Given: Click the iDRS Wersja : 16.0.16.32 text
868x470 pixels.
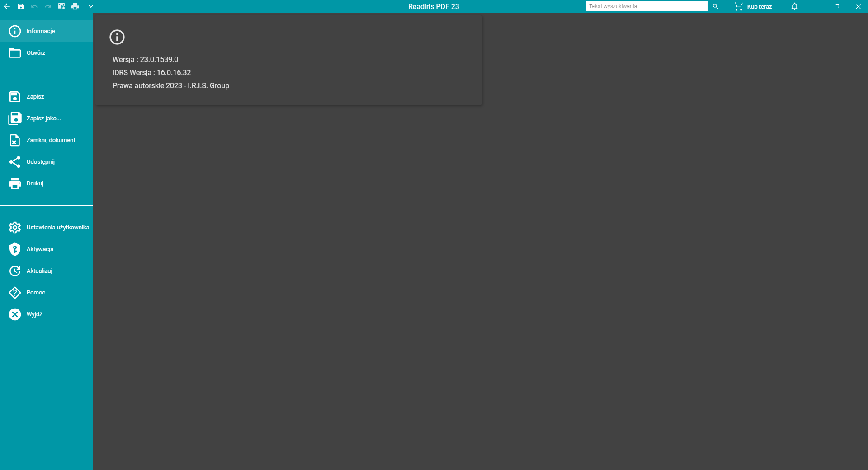Looking at the screenshot, I should pos(152,73).
